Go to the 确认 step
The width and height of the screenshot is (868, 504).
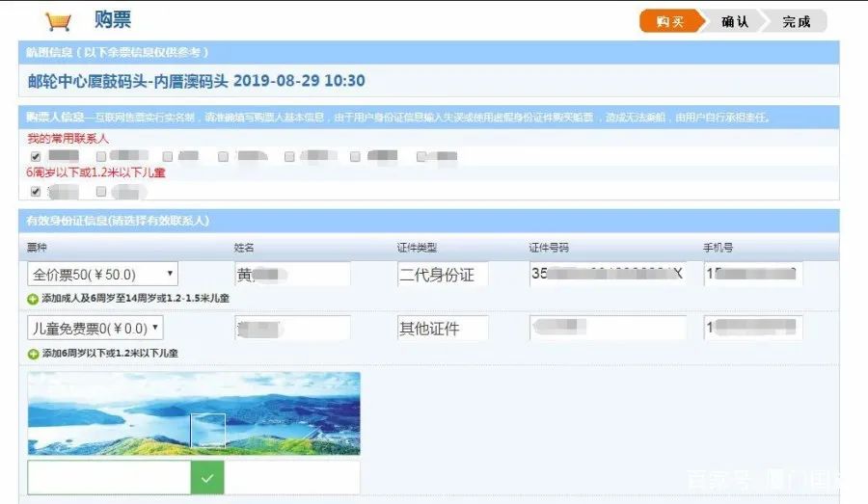(734, 21)
